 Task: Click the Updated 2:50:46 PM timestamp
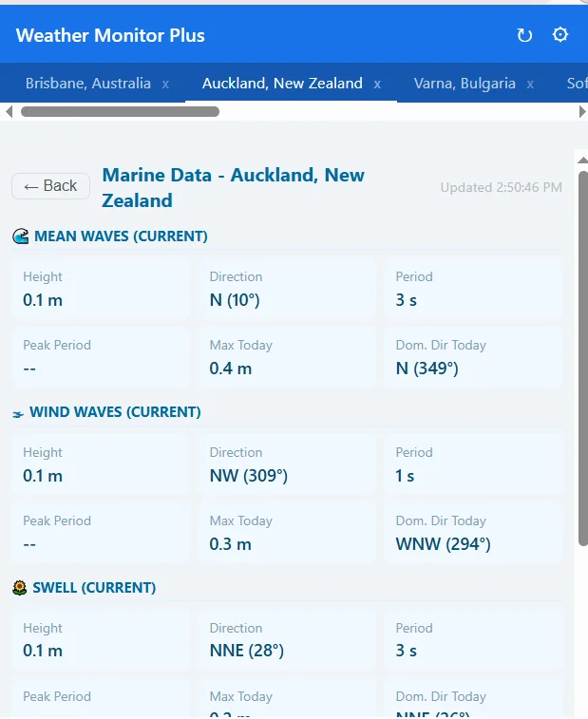501,187
